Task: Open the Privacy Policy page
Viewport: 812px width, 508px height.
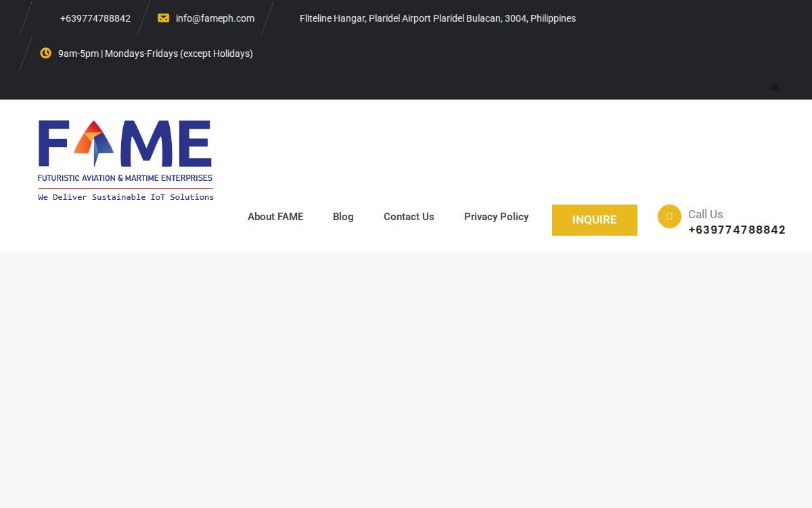Action: pos(496,217)
